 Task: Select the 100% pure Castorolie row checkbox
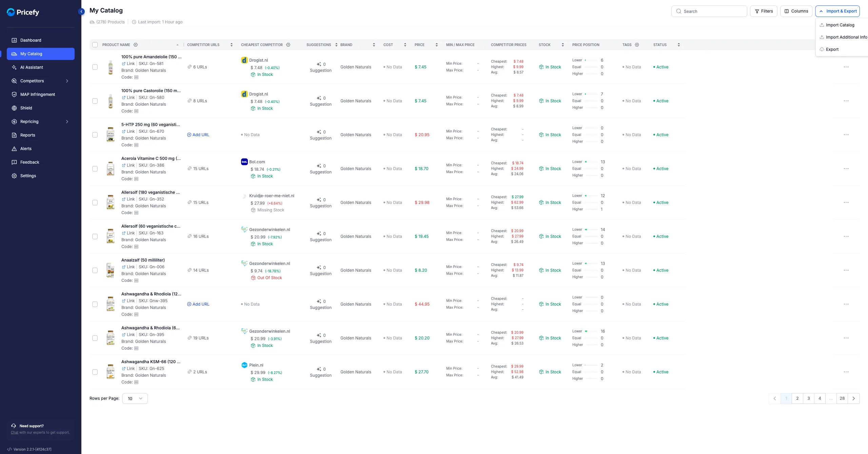pyautogui.click(x=95, y=101)
